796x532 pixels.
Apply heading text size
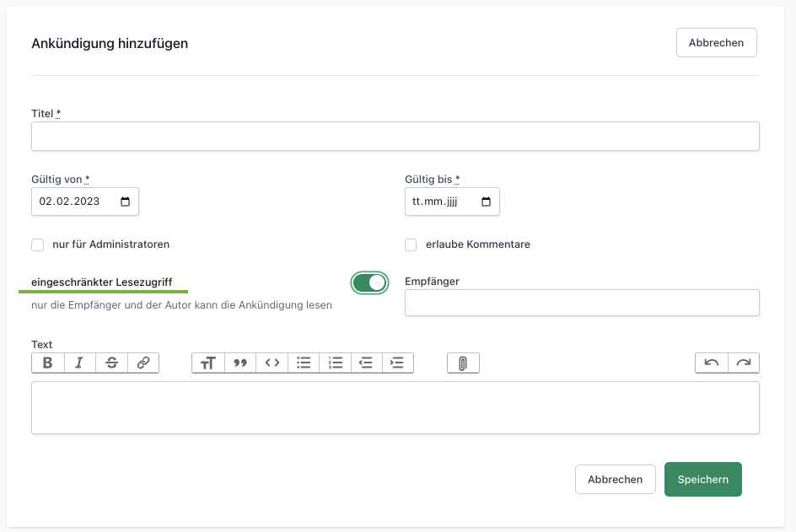tap(208, 363)
